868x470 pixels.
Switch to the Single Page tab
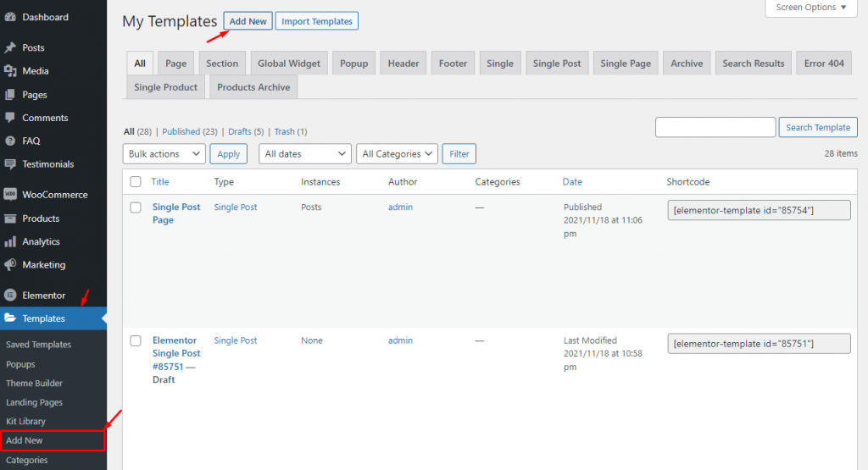(x=626, y=64)
